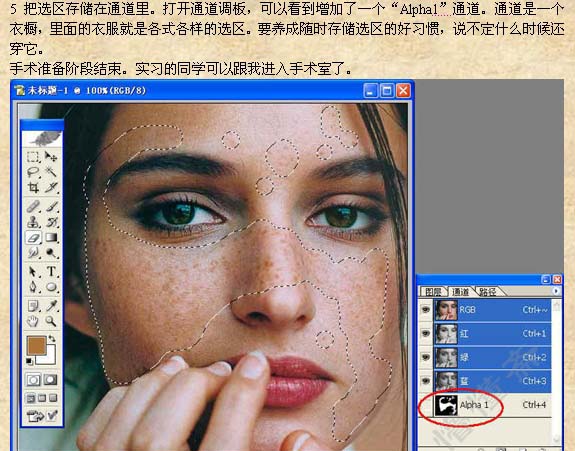
Task: Select the Clone Stamp tool
Action: 33,222
